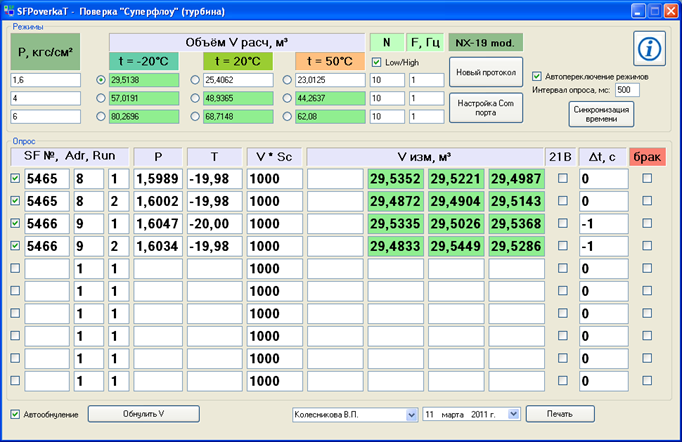Image resolution: width=683 pixels, height=443 pixels.
Task: Open the date picker 11 марта 2011 г.
Action: 514,414
